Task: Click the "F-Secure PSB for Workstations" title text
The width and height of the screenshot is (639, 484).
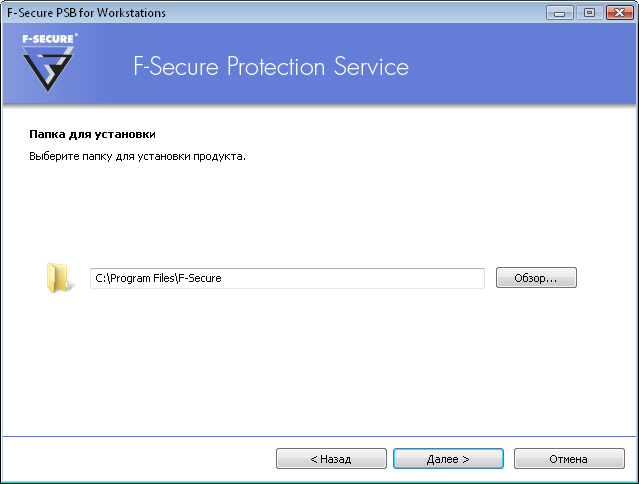Action: [87, 12]
